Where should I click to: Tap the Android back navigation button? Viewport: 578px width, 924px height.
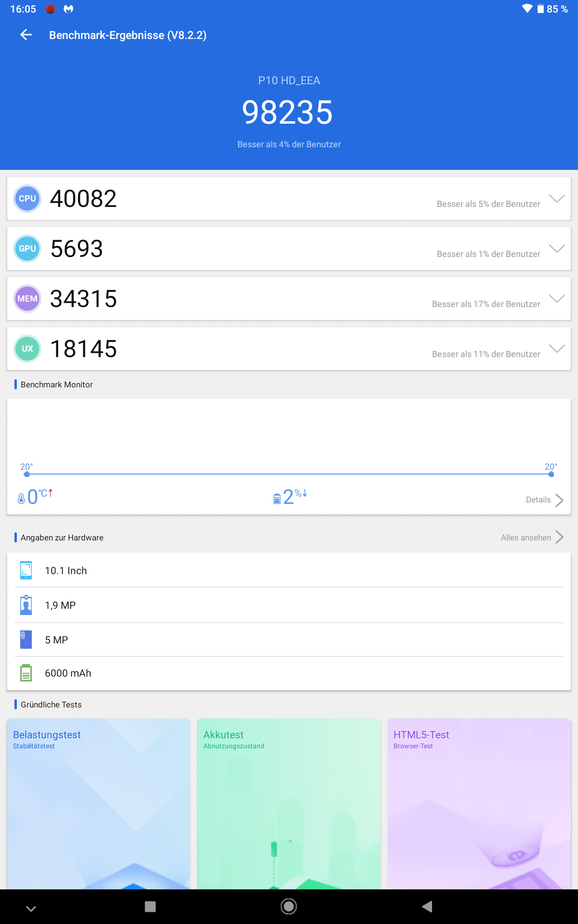[427, 907]
